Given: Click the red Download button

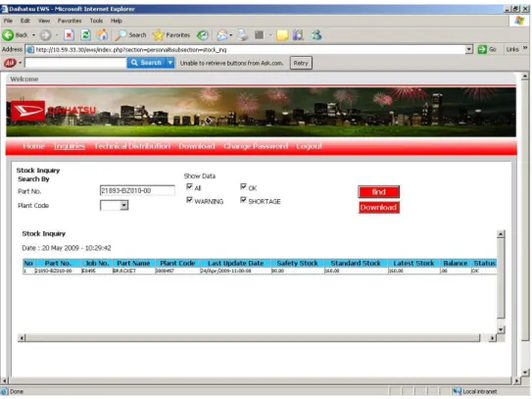Looking at the screenshot, I should click(378, 208).
